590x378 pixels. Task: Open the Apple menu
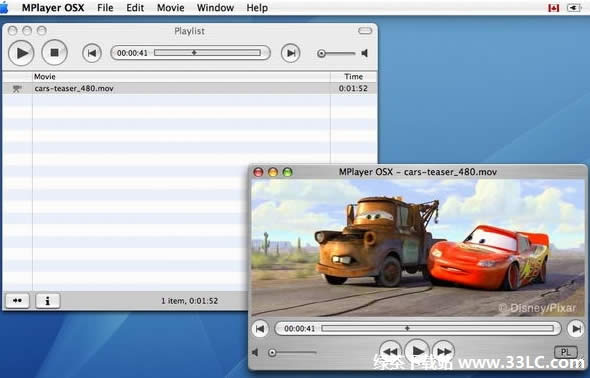(4, 8)
